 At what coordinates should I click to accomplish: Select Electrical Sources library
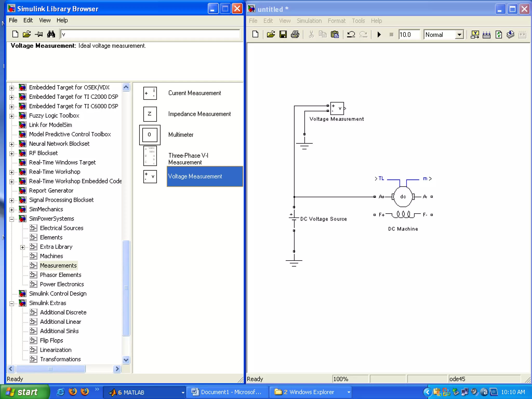(x=62, y=228)
